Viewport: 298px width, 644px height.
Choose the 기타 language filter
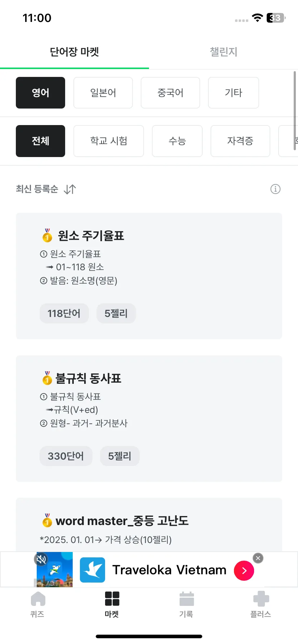click(234, 93)
